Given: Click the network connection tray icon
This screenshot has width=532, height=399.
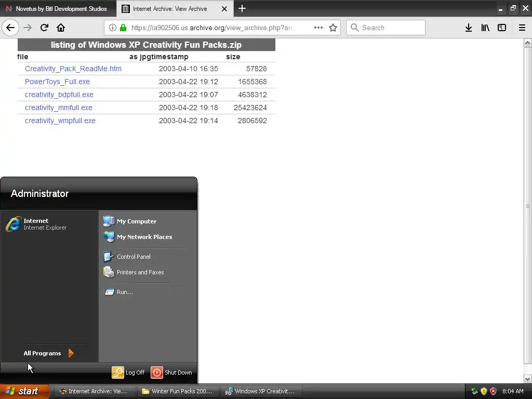Looking at the screenshot, I should point(474,391).
